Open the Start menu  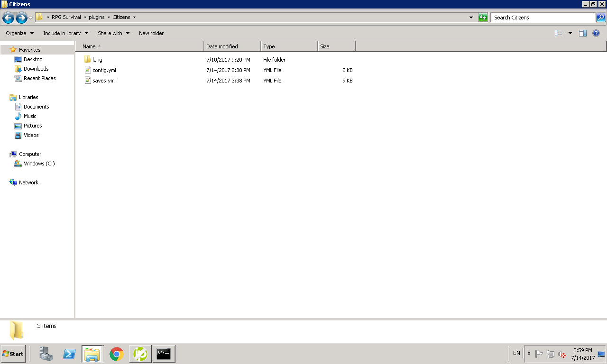13,354
